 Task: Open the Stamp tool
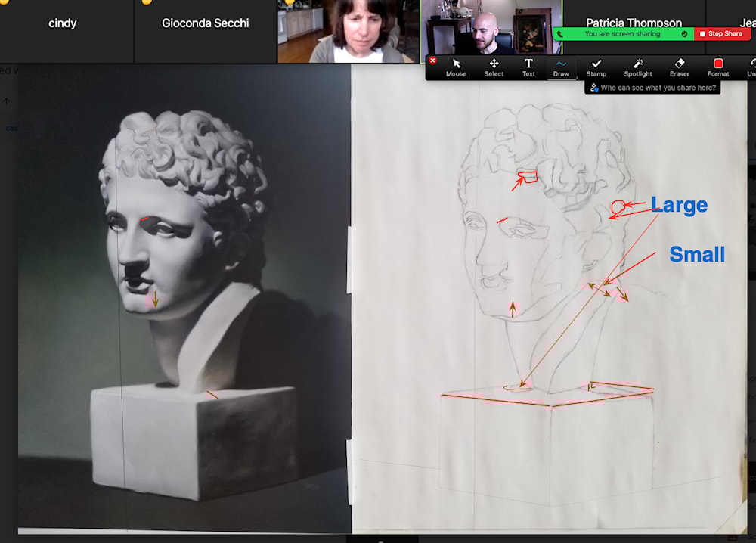[596, 67]
